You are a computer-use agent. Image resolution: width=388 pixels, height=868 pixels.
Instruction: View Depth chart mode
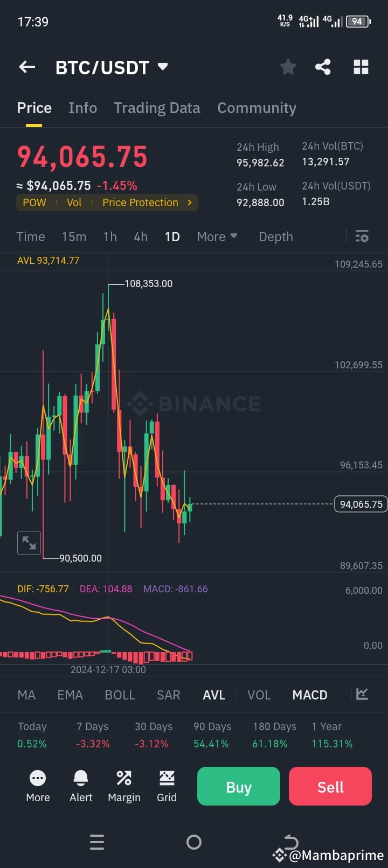(275, 236)
